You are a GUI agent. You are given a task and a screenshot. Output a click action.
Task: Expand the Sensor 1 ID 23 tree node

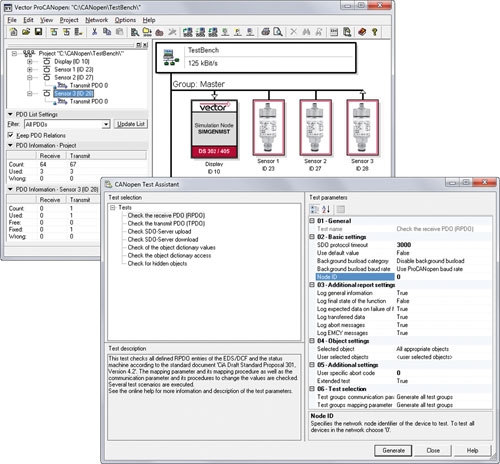coord(30,69)
